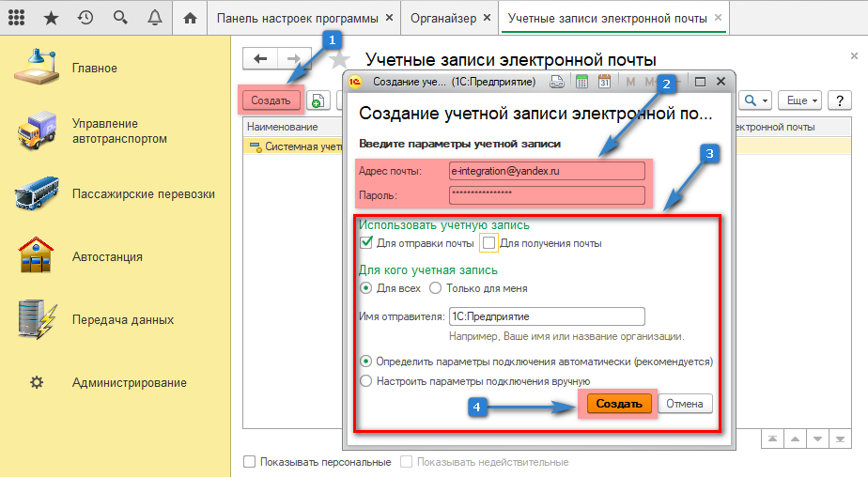The width and height of the screenshot is (868, 477).
Task: Expand the search magnifier dropdown
Action: point(755,100)
